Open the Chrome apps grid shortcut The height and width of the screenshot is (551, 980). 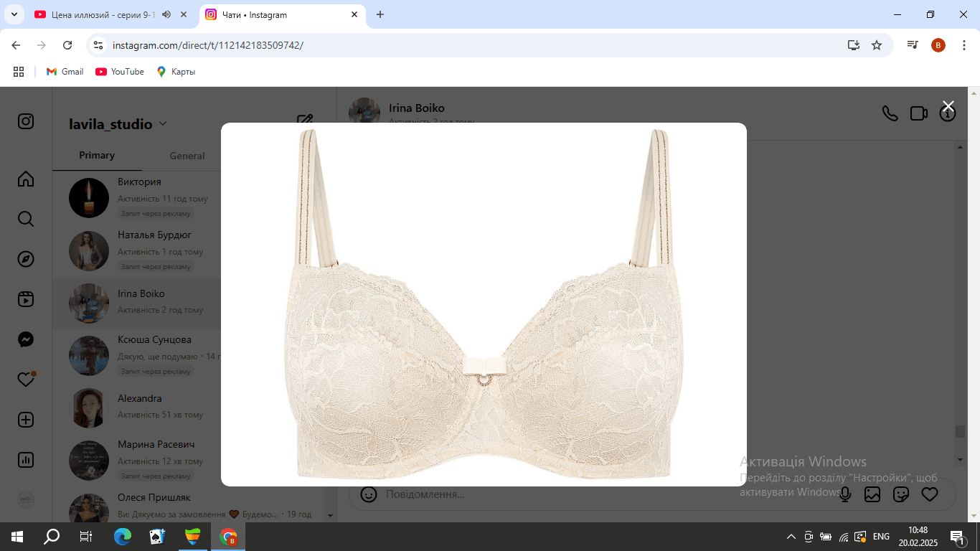point(19,72)
